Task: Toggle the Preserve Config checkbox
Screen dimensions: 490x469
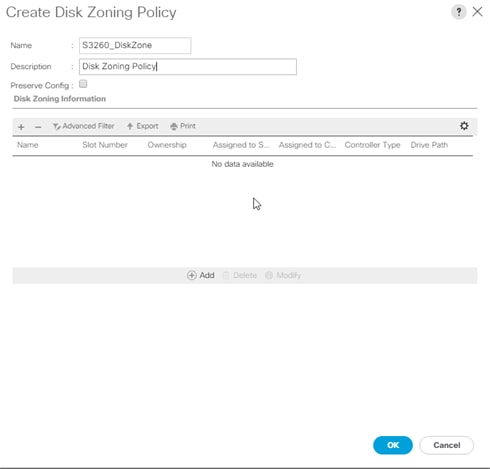Action: (83, 84)
